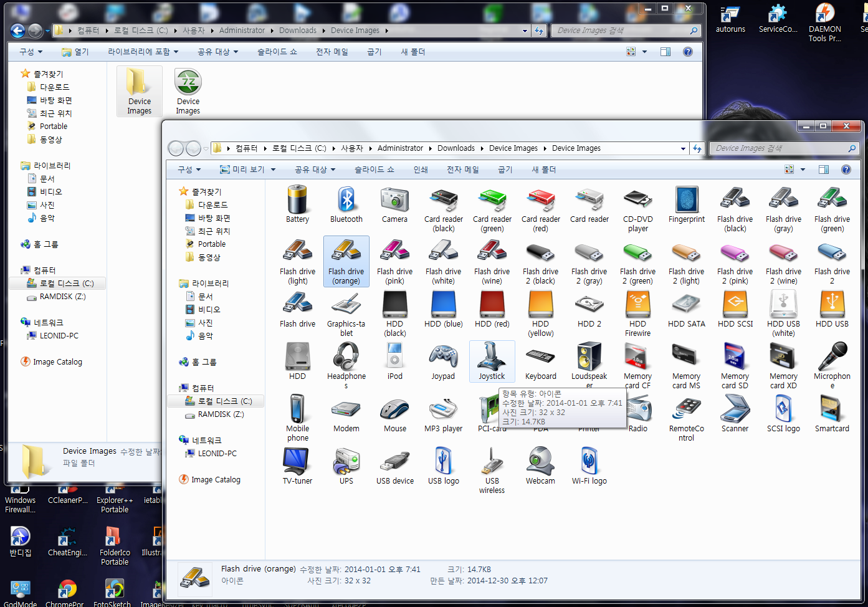
Task: Open 구성 dropdown in front window
Action: pos(189,170)
